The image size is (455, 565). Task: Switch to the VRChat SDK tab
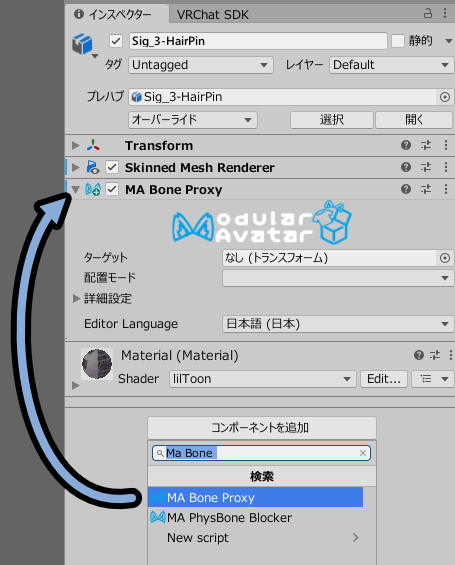[x=213, y=15]
